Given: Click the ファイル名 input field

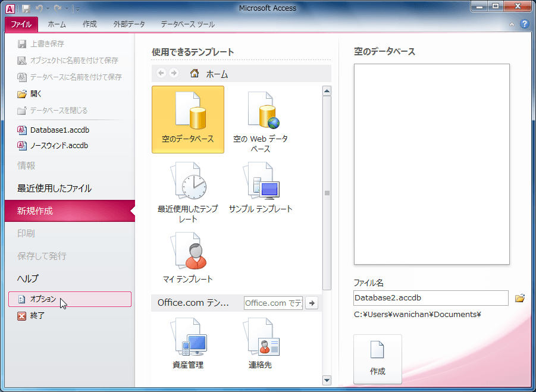Looking at the screenshot, I should [431, 298].
